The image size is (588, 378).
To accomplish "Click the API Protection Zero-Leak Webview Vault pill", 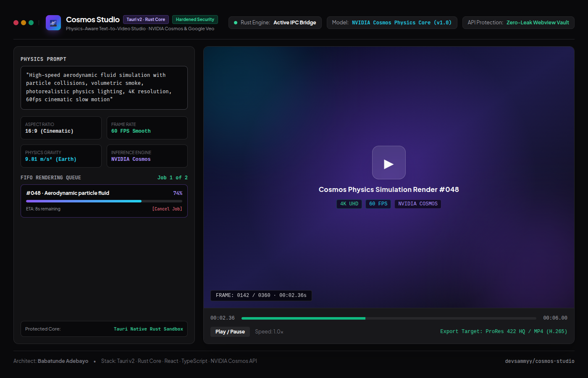I will [518, 23].
